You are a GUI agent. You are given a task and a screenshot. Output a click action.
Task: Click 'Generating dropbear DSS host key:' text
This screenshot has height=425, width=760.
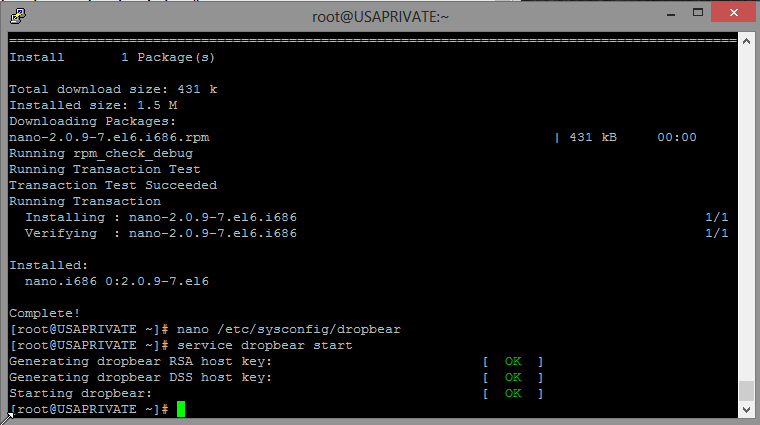pos(141,377)
